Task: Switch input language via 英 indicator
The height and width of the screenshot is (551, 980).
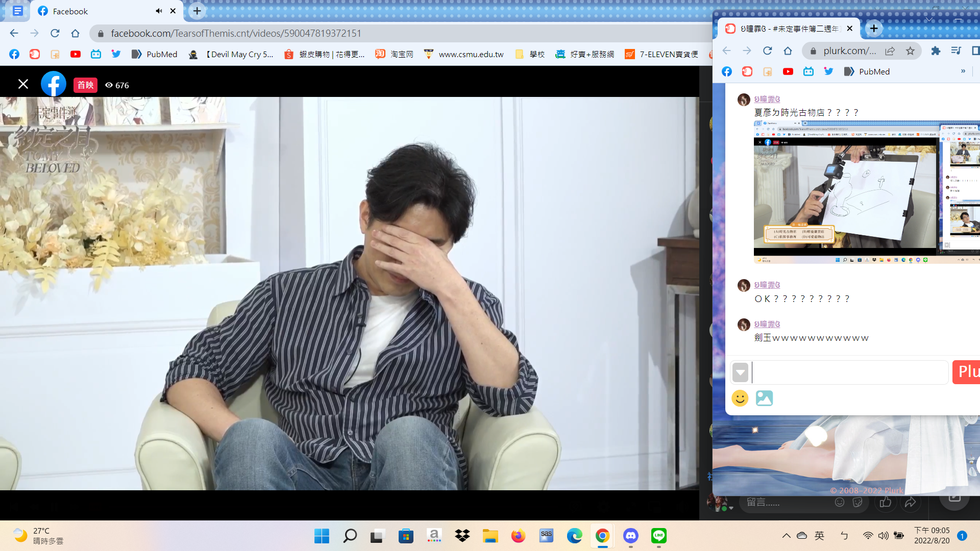Action: 820,536
